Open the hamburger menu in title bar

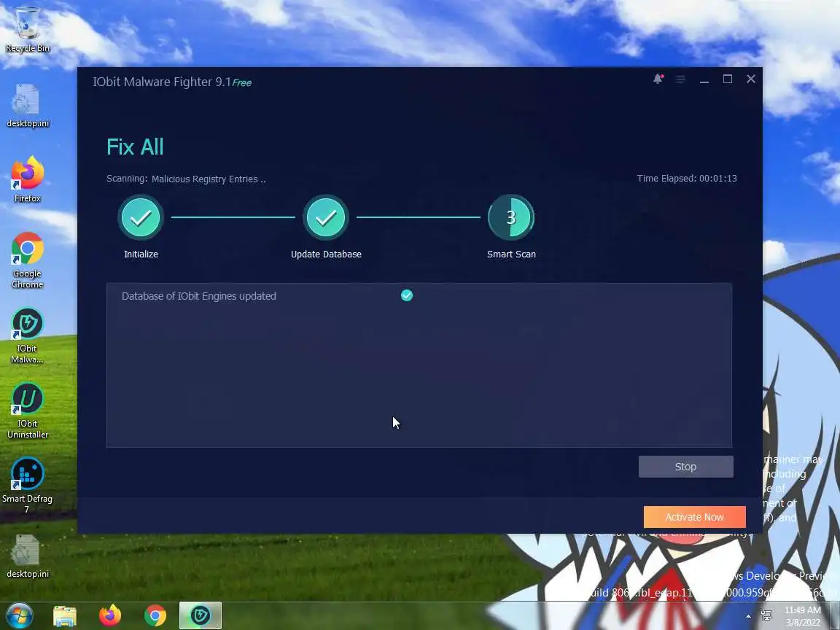[x=680, y=79]
